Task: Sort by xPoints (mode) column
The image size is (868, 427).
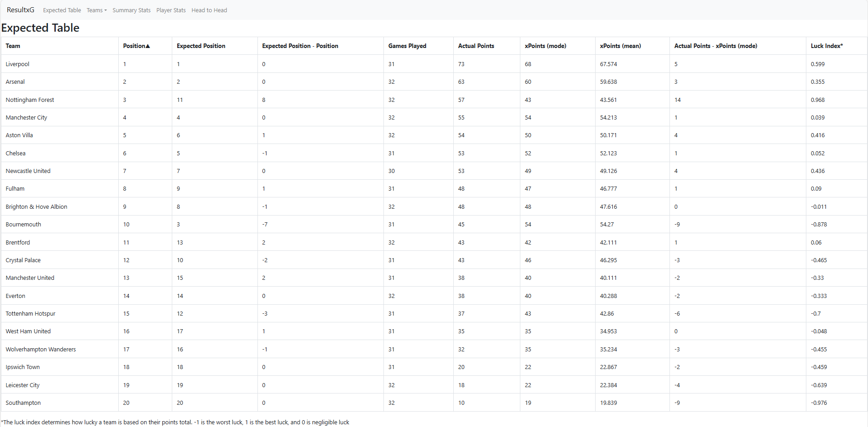Action: click(x=545, y=46)
